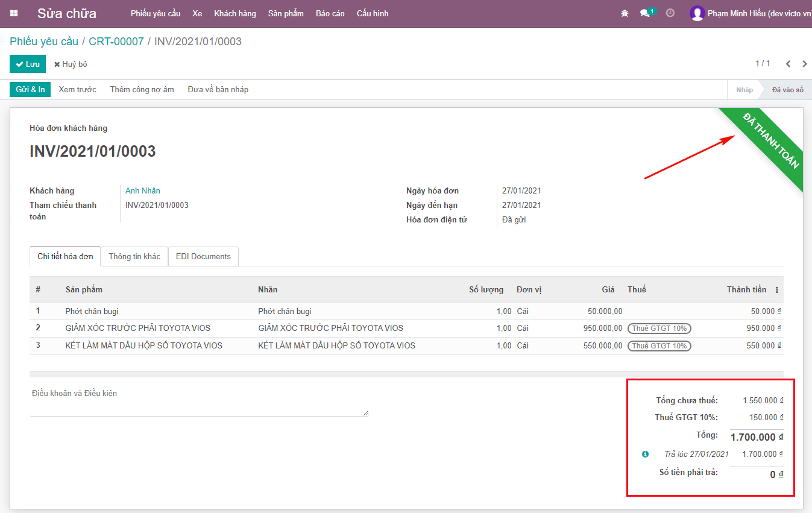This screenshot has height=513, width=812.
Task: Click the Đơn vị column header
Action: (529, 289)
